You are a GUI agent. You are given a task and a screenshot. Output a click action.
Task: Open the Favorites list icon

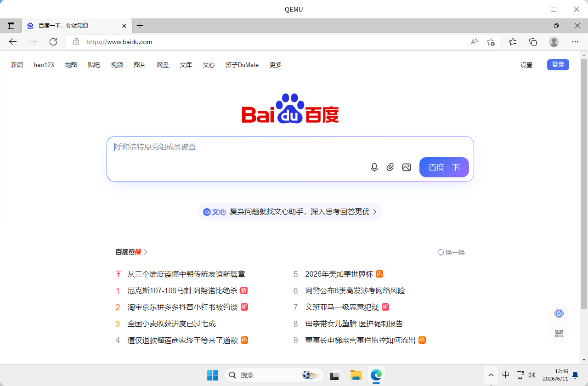513,42
